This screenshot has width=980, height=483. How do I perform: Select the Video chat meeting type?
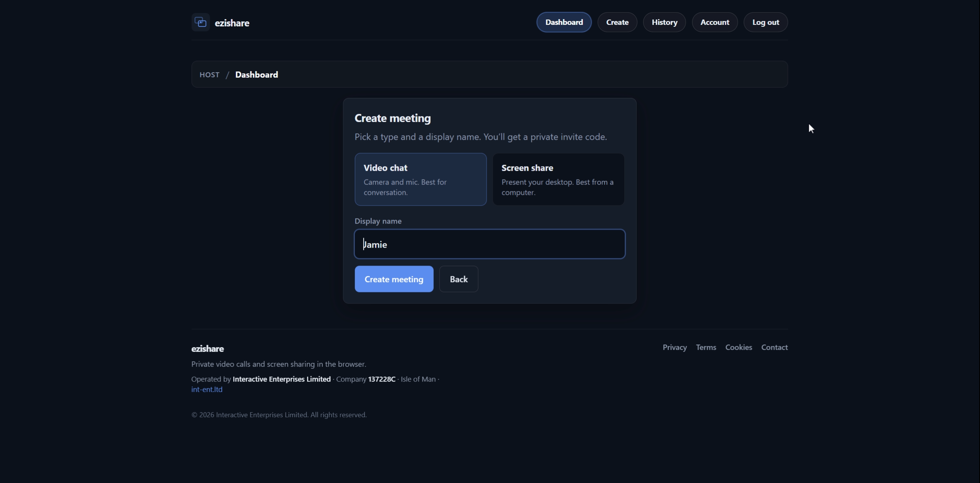421,179
